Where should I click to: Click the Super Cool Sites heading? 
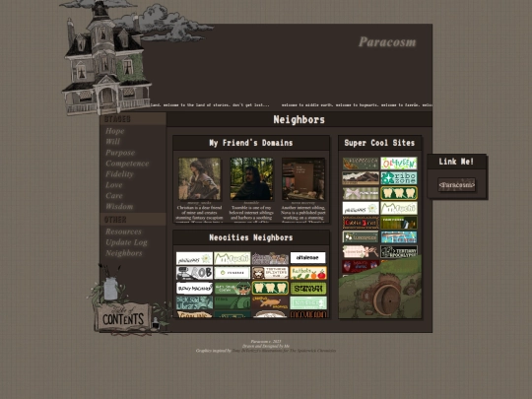pyautogui.click(x=379, y=143)
